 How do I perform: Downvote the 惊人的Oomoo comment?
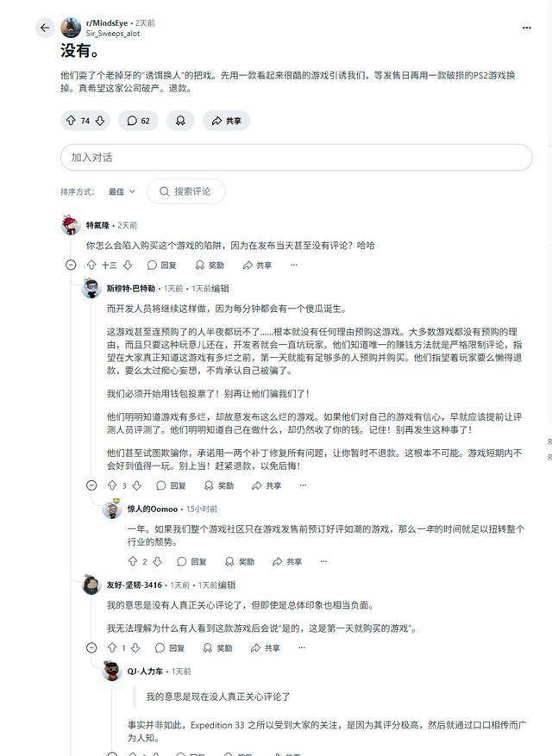click(157, 562)
